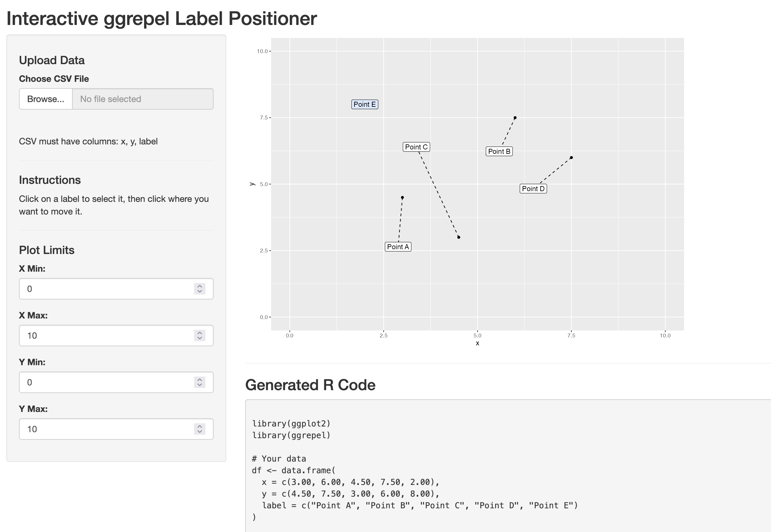771x532 pixels.
Task: Increase Y Min using the up arrow
Action: pos(199,379)
